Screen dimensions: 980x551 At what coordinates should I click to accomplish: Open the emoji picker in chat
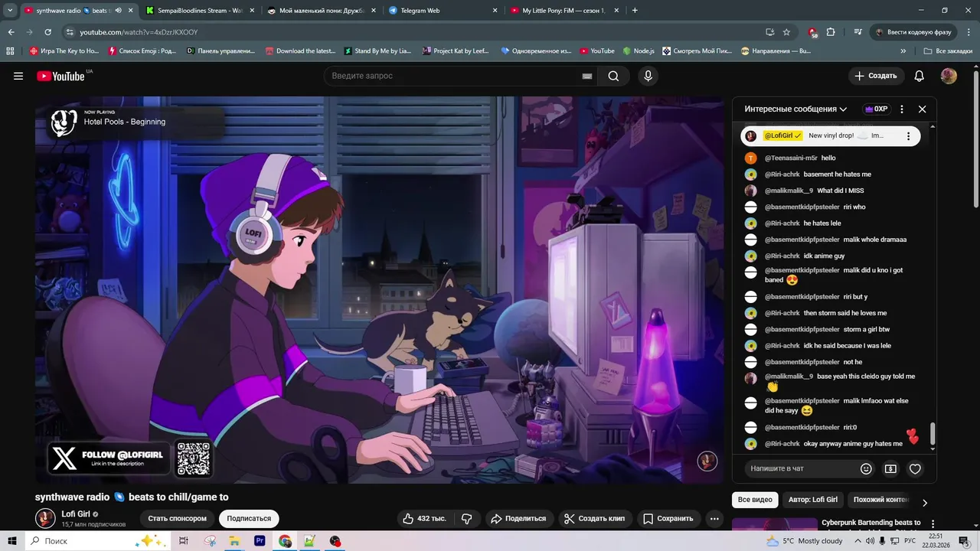coord(866,468)
